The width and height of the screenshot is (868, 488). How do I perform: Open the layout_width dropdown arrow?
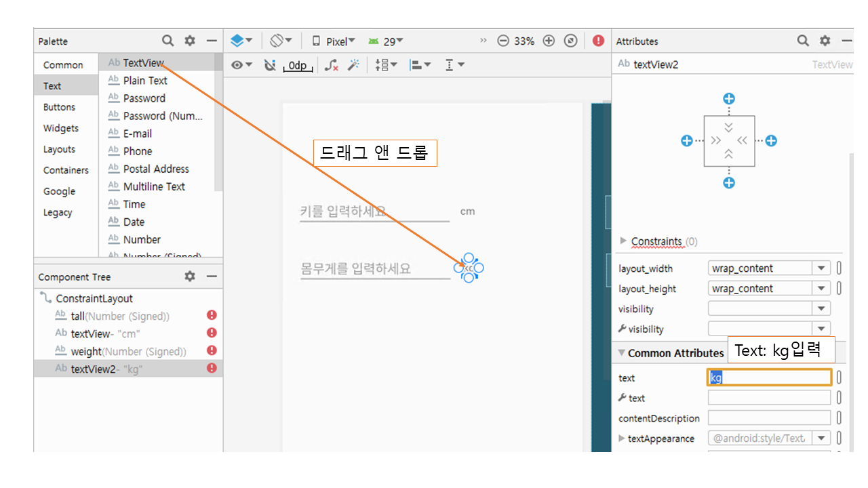[821, 268]
